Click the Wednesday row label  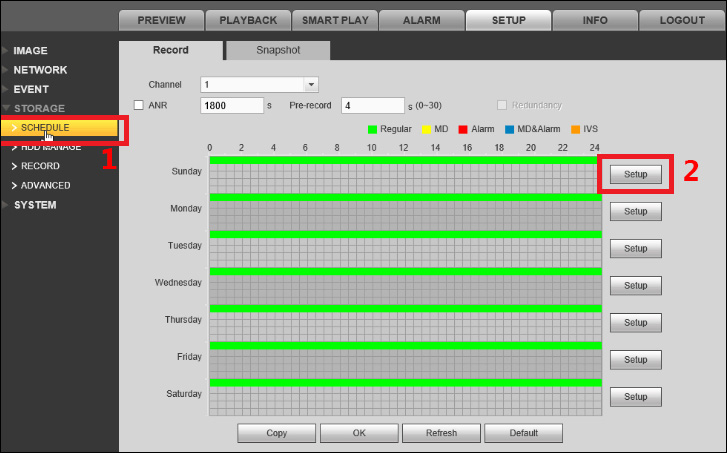[x=178, y=283]
